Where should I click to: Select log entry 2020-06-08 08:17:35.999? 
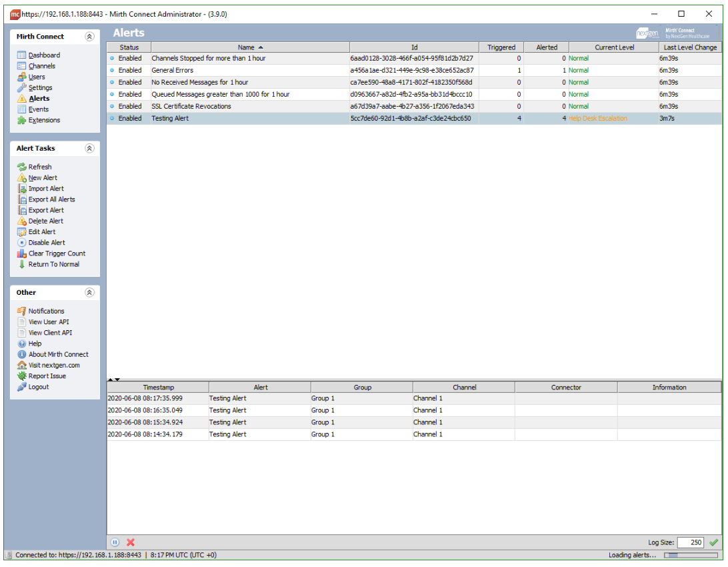click(414, 398)
